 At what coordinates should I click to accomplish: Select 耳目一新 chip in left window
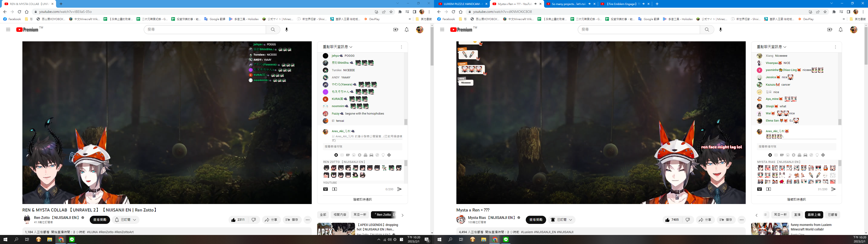(x=360, y=215)
